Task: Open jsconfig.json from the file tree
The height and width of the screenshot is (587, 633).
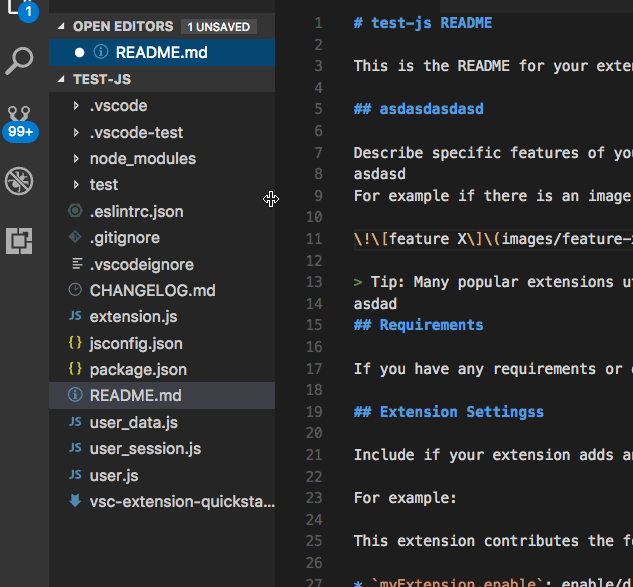Action: [162, 344]
